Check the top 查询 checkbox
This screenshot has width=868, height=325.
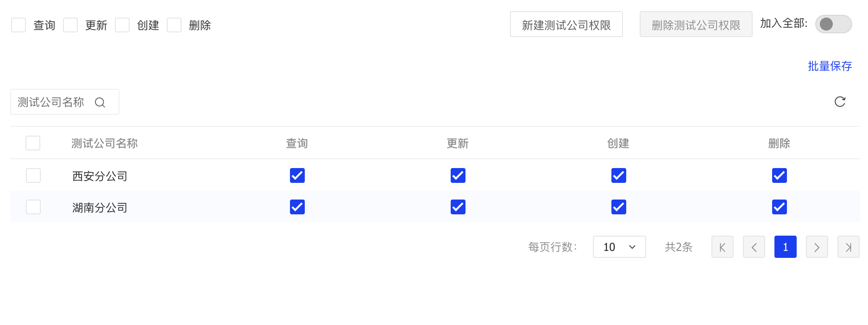(19, 25)
